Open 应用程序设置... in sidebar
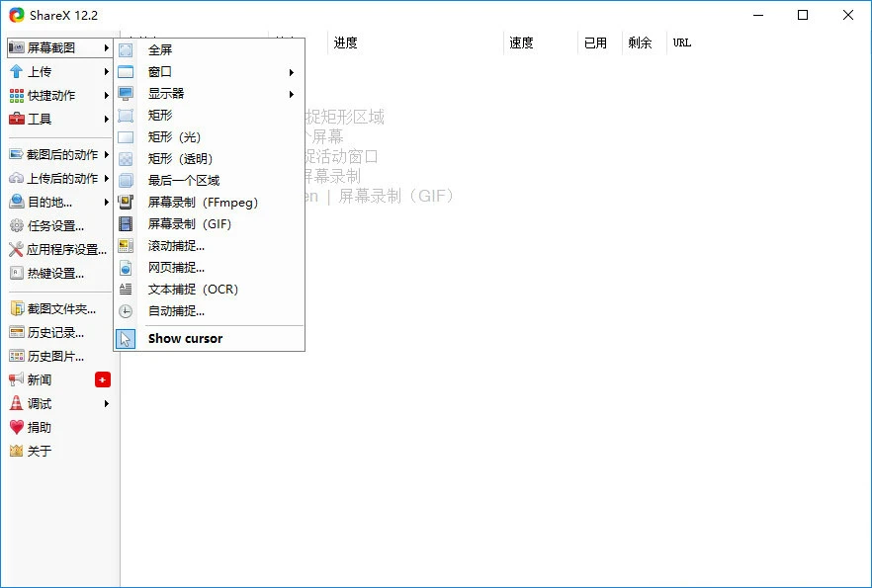Screen dimensions: 872x588 tap(59, 250)
